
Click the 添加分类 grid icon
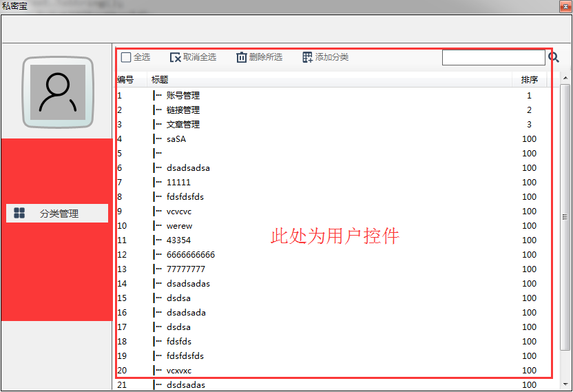(x=307, y=57)
